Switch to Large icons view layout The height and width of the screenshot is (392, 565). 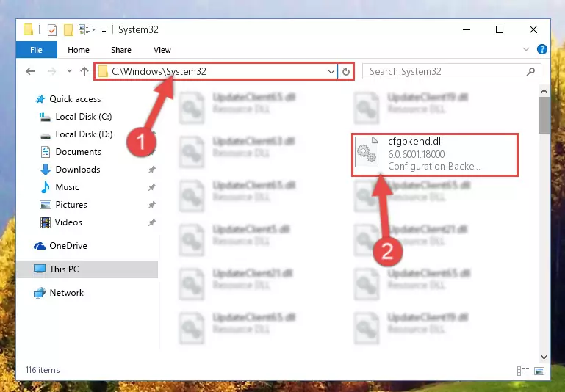coord(539,371)
